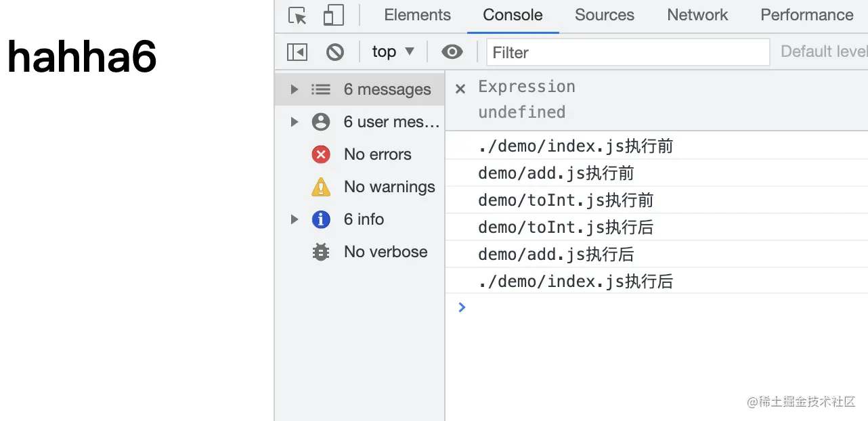Select the './demo/index.js执行前' log line

tap(657, 146)
